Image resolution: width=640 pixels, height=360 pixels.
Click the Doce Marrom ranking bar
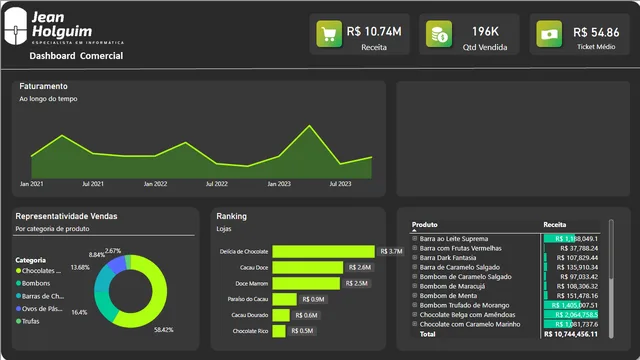(306, 283)
